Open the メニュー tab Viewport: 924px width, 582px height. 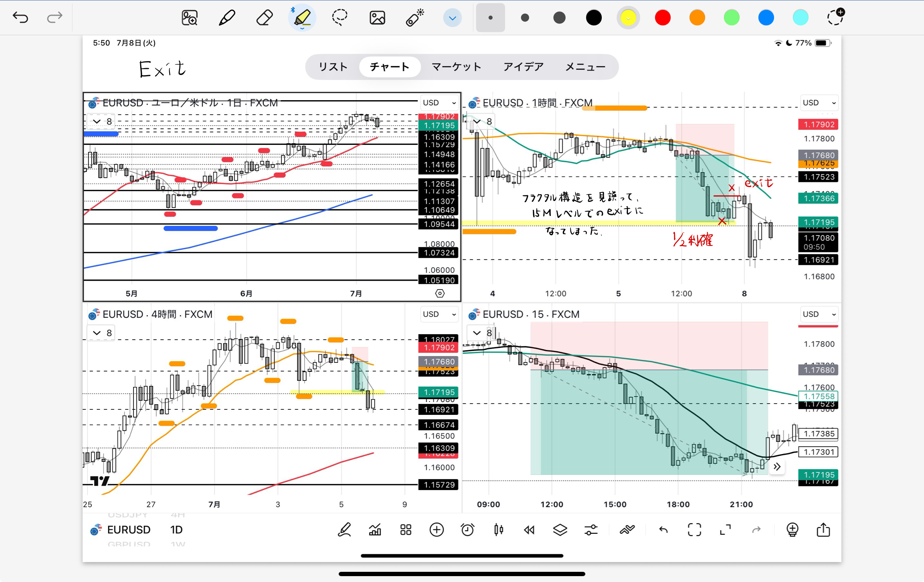[x=585, y=67]
